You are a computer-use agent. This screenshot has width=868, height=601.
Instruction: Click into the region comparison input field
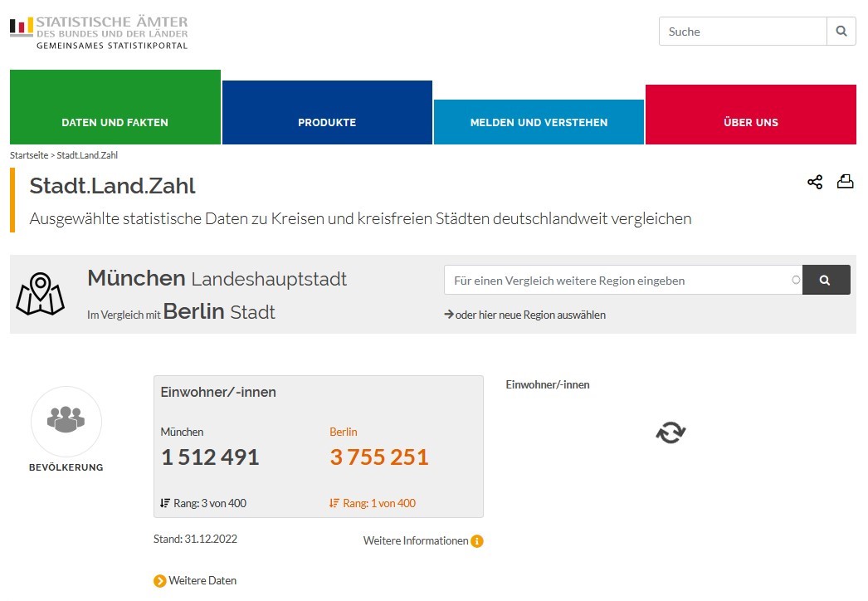[x=618, y=281]
